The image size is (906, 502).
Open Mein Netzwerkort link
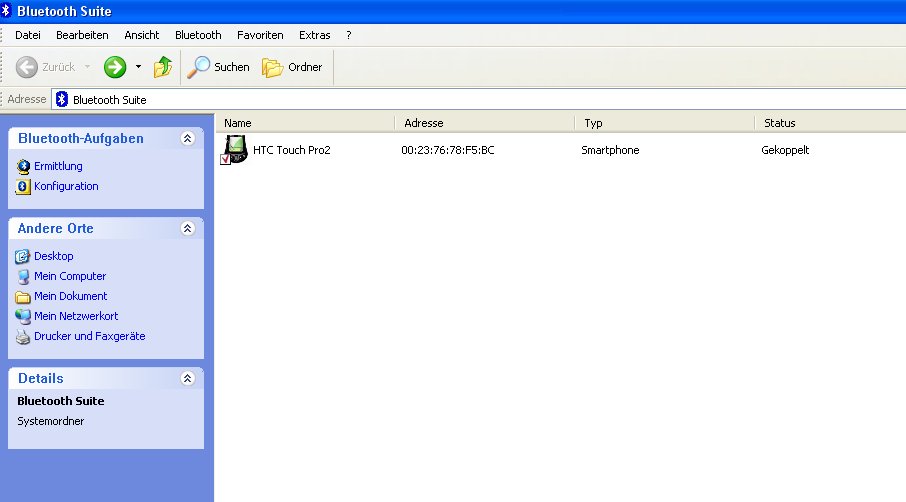76,316
